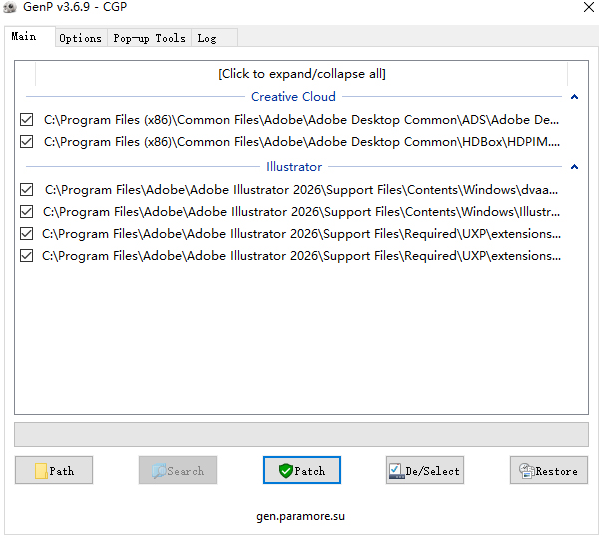Switch to the Main tab
603x538 pixels.
point(30,37)
